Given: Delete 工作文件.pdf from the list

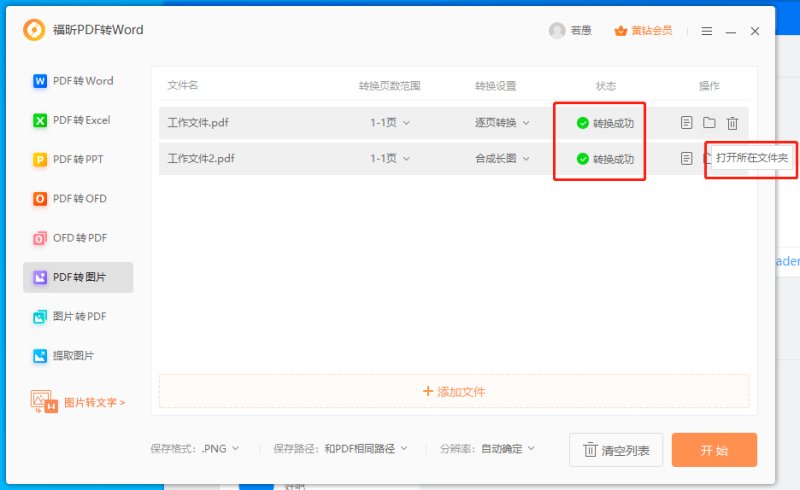Looking at the screenshot, I should (732, 123).
